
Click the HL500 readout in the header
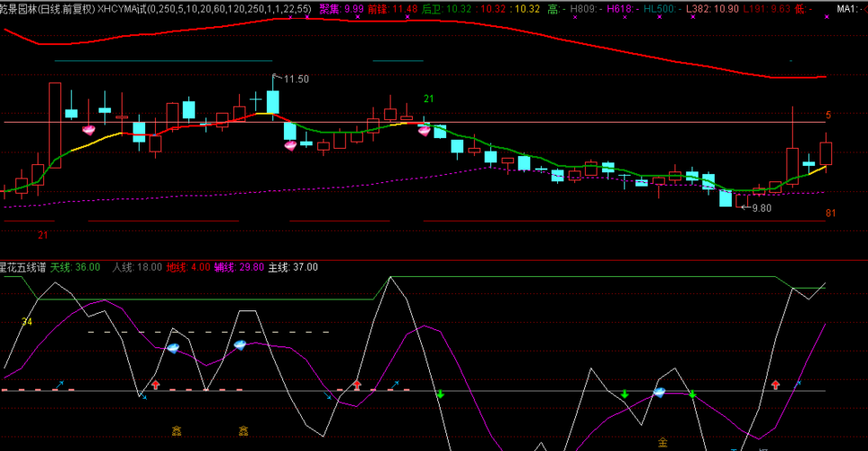point(662,9)
